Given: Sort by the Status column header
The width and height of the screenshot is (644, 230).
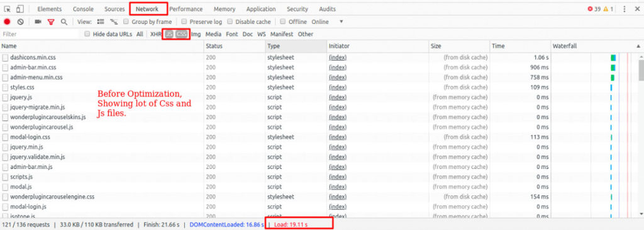Looking at the screenshot, I should [235, 47].
